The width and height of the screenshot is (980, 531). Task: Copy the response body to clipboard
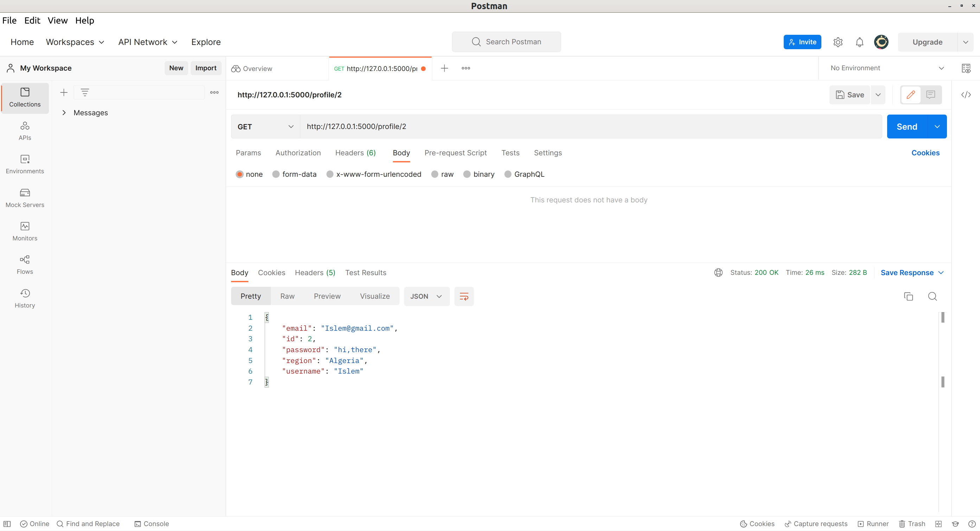(908, 296)
